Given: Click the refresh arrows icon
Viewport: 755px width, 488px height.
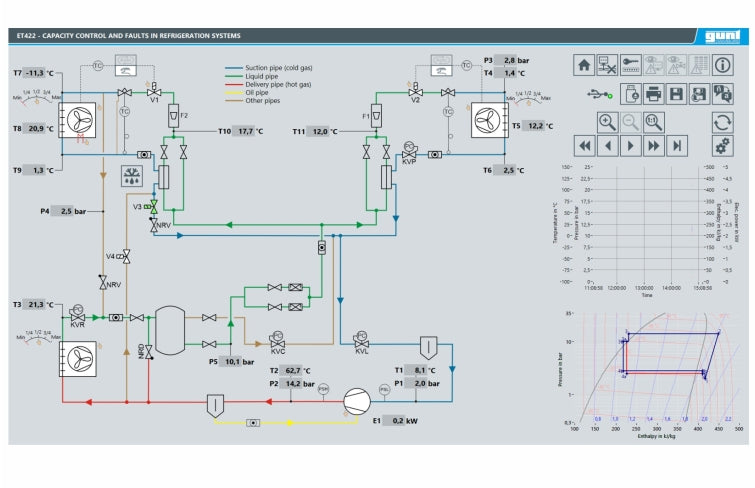Looking at the screenshot, I should pyautogui.click(x=723, y=122).
